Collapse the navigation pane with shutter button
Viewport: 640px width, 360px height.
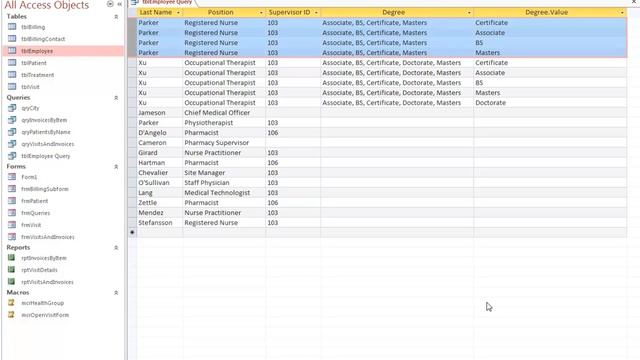coord(120,4)
